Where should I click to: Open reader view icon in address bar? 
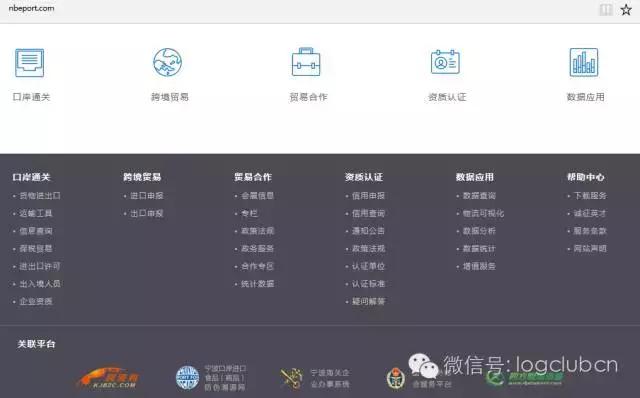click(x=606, y=9)
